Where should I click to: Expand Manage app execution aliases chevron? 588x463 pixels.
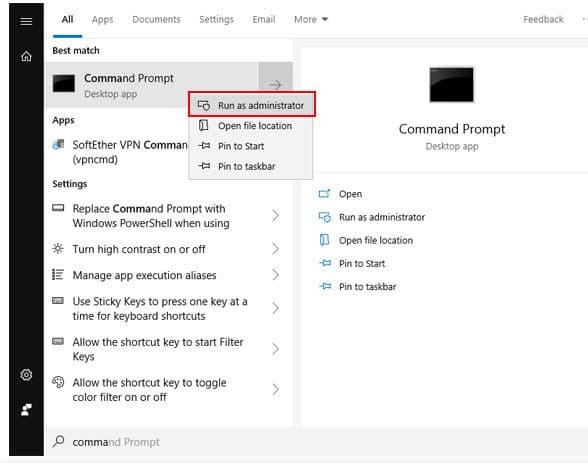[x=276, y=275]
